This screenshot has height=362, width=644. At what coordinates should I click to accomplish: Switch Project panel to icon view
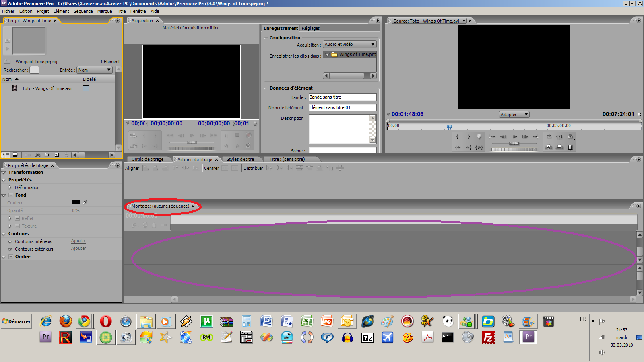pyautogui.click(x=15, y=155)
